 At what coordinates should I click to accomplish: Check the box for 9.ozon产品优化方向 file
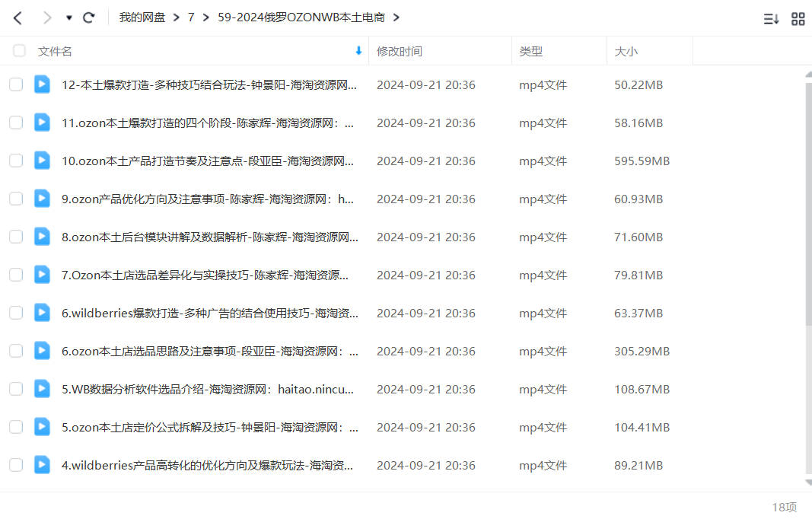(16, 199)
